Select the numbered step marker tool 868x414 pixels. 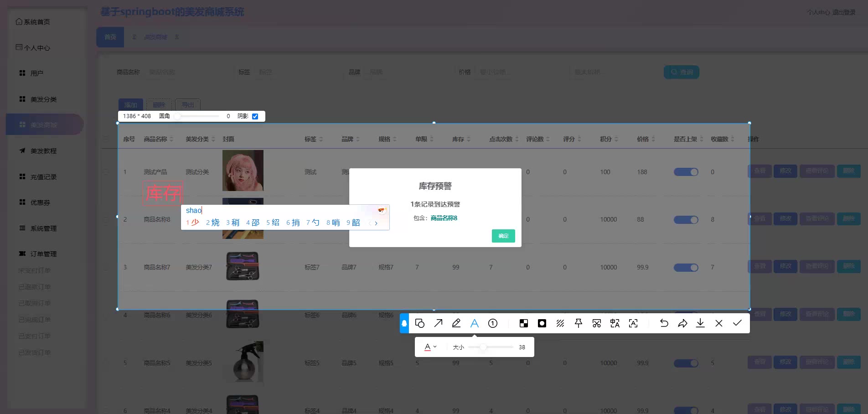[x=493, y=323]
